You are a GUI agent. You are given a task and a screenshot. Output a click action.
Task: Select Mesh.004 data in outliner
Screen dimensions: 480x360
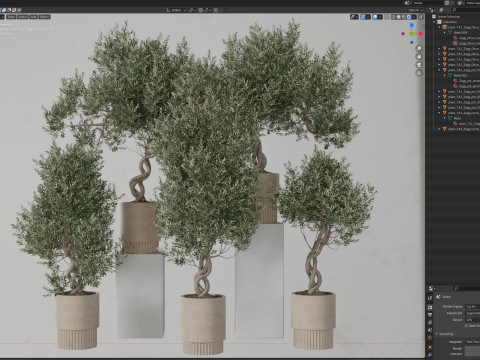pyautogui.click(x=460, y=33)
